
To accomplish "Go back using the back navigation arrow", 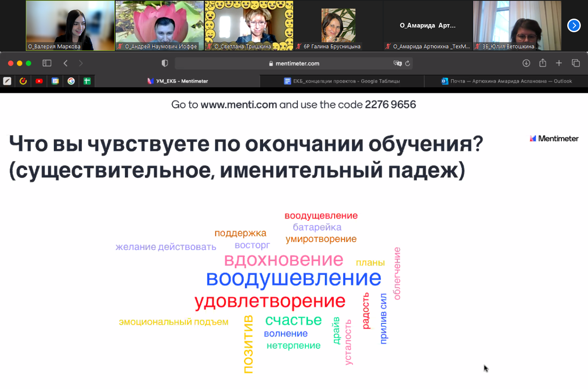I will tap(65, 63).
